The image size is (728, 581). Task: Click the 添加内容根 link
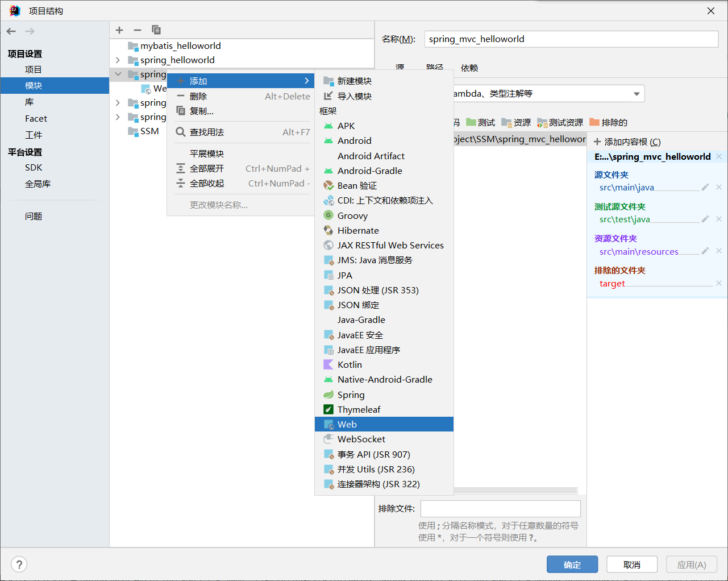[x=627, y=142]
